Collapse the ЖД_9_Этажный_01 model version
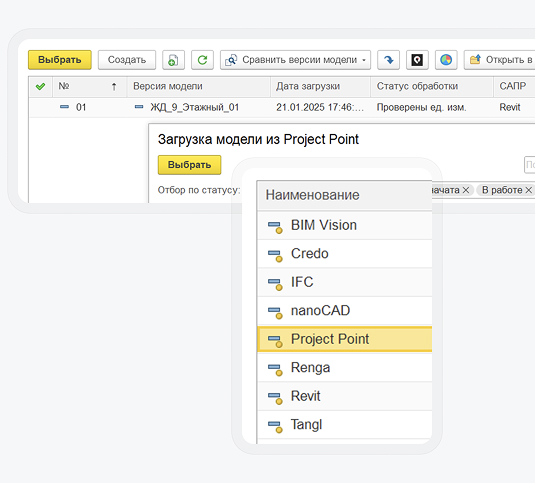The width and height of the screenshot is (535, 483). tap(139, 107)
